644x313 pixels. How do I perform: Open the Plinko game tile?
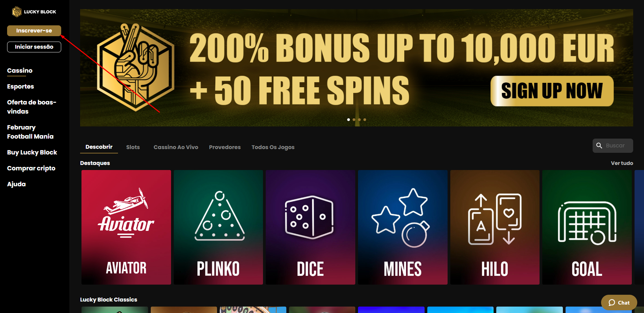[218, 227]
